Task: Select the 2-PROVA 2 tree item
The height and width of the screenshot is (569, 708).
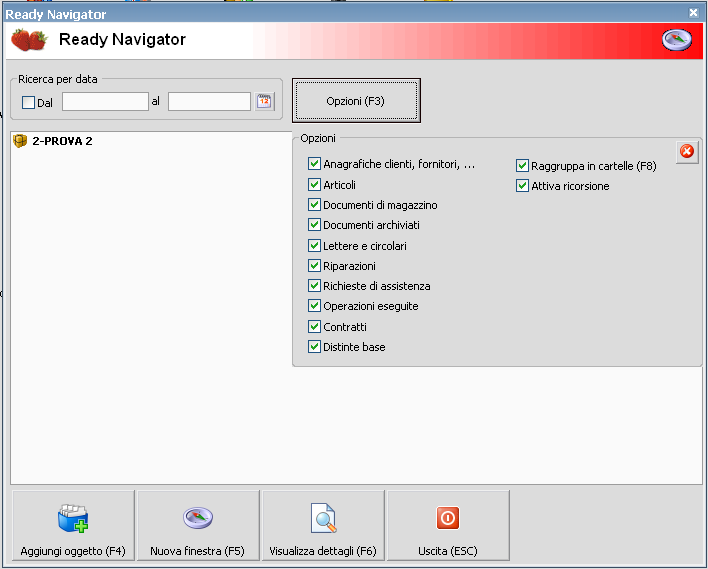Action: click(62, 141)
